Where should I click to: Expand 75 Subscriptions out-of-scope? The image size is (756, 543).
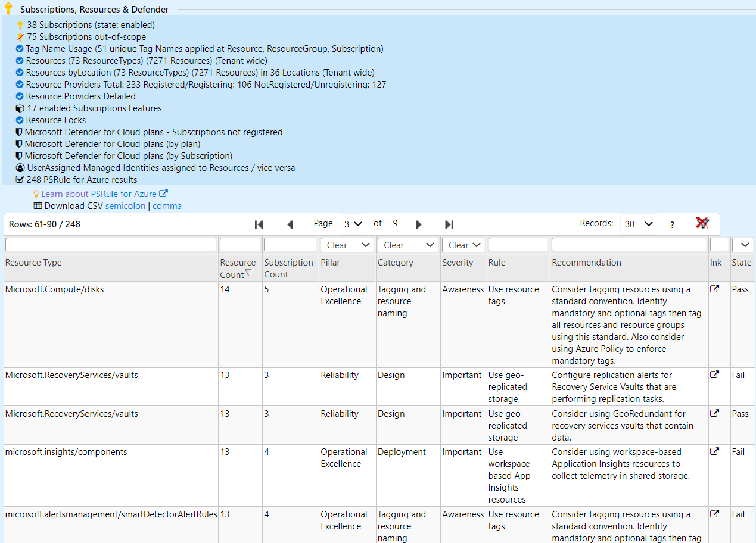pos(86,37)
